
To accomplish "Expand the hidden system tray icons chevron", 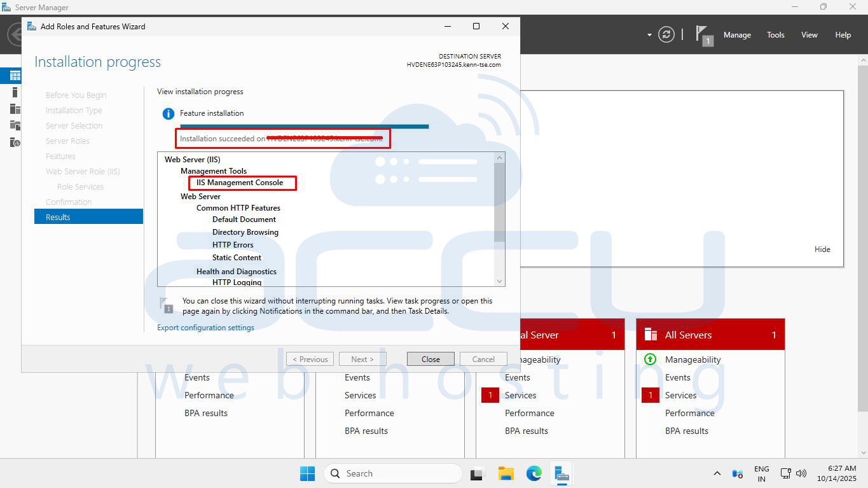I will [x=717, y=473].
